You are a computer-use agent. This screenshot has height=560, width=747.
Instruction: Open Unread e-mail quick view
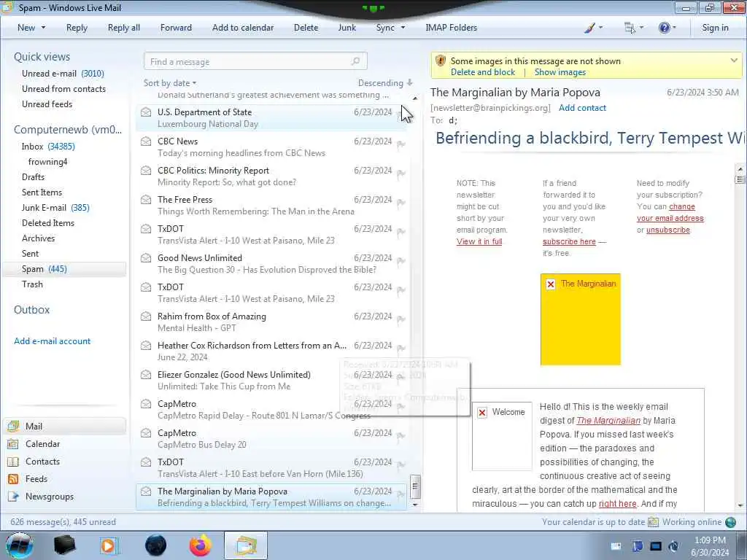click(x=63, y=74)
